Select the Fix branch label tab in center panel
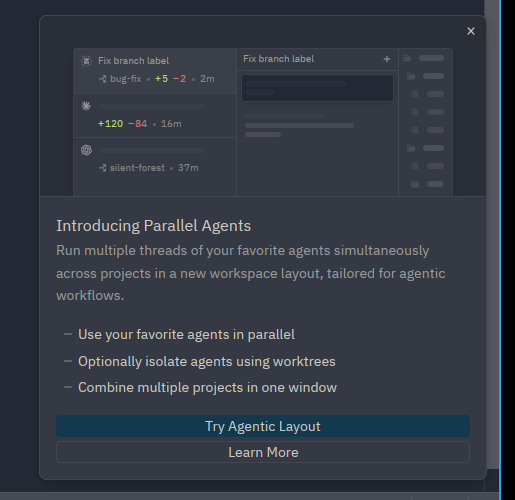This screenshot has height=500, width=515. (278, 59)
